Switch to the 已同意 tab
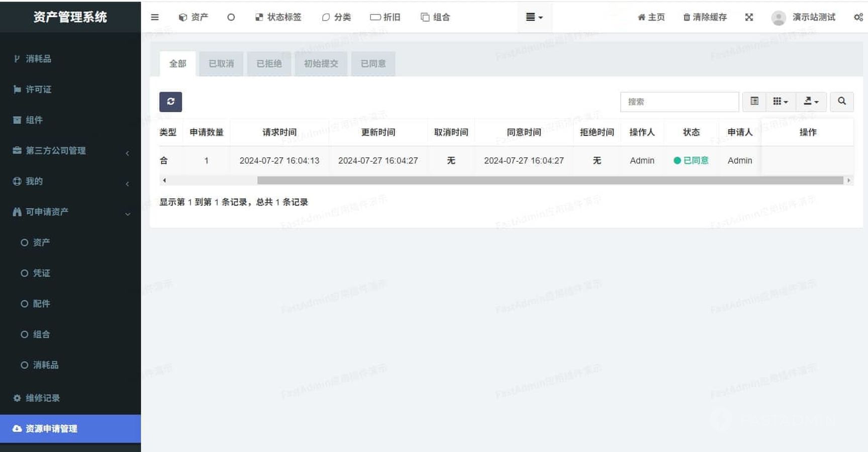868x452 pixels. point(373,64)
